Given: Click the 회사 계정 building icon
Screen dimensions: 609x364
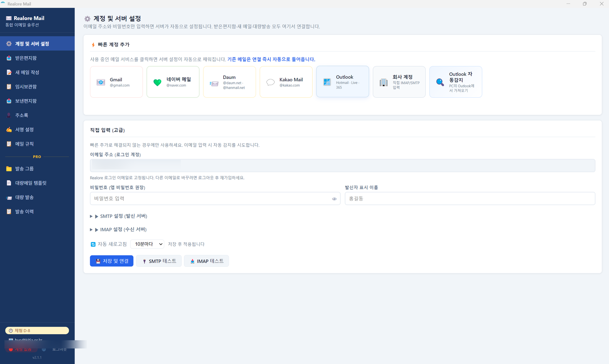Looking at the screenshot, I should (x=383, y=82).
